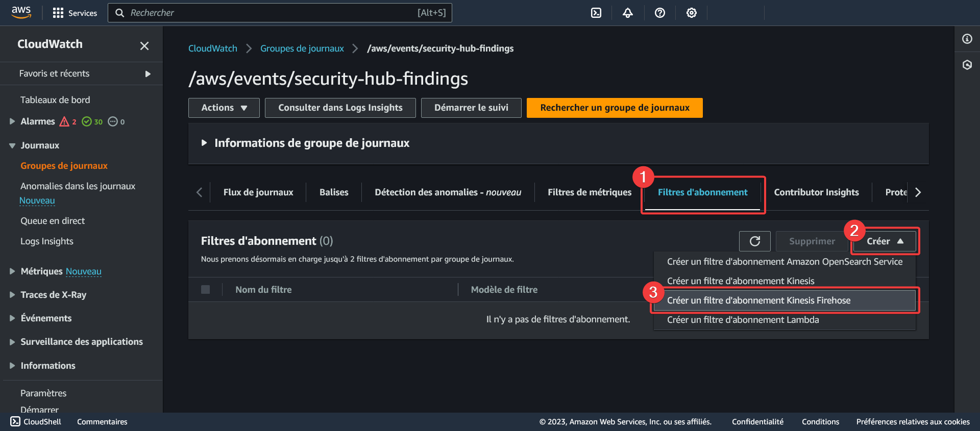Click Consulter dans Logs Insights button
980x431 pixels.
340,108
